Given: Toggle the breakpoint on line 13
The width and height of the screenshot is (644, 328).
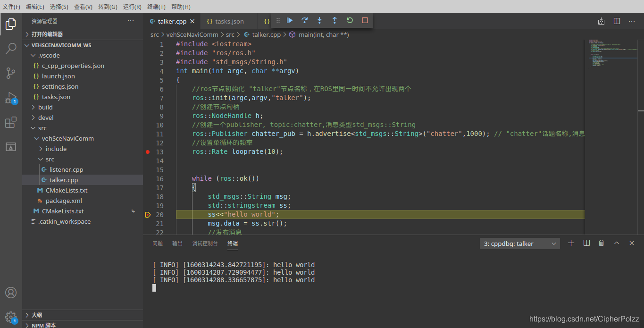Looking at the screenshot, I should (148, 152).
